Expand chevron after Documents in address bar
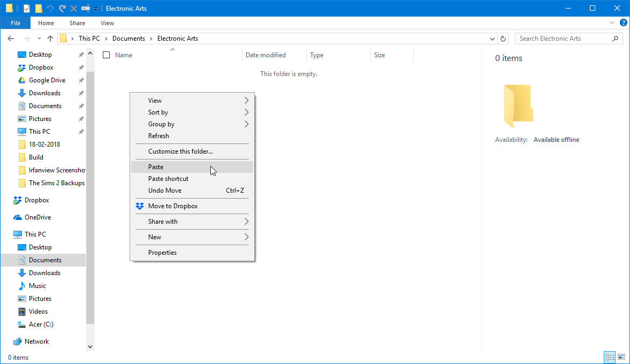The height and width of the screenshot is (364, 630). pyautogui.click(x=151, y=39)
